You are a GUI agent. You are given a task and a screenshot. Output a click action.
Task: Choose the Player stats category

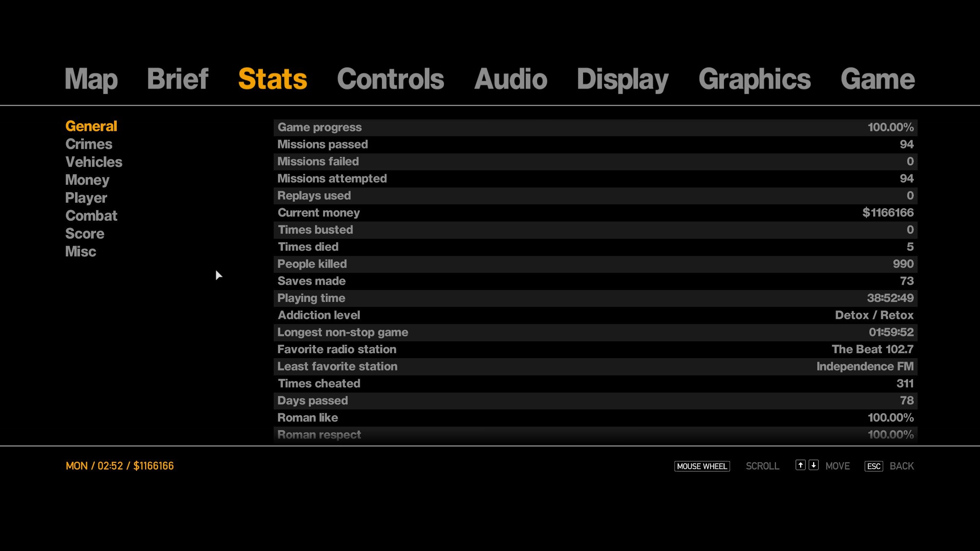coord(86,198)
